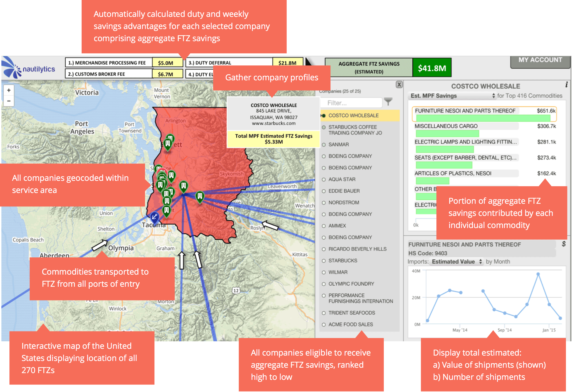This screenshot has width=572, height=392.
Task: Click the Aggregate FTZ Savings $41.8M box
Action: tap(388, 67)
